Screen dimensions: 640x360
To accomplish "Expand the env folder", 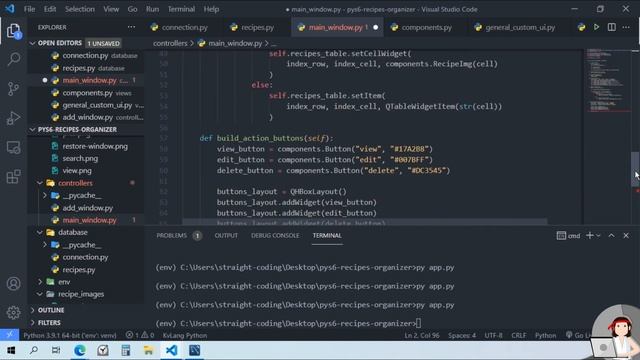I will pos(40,282).
